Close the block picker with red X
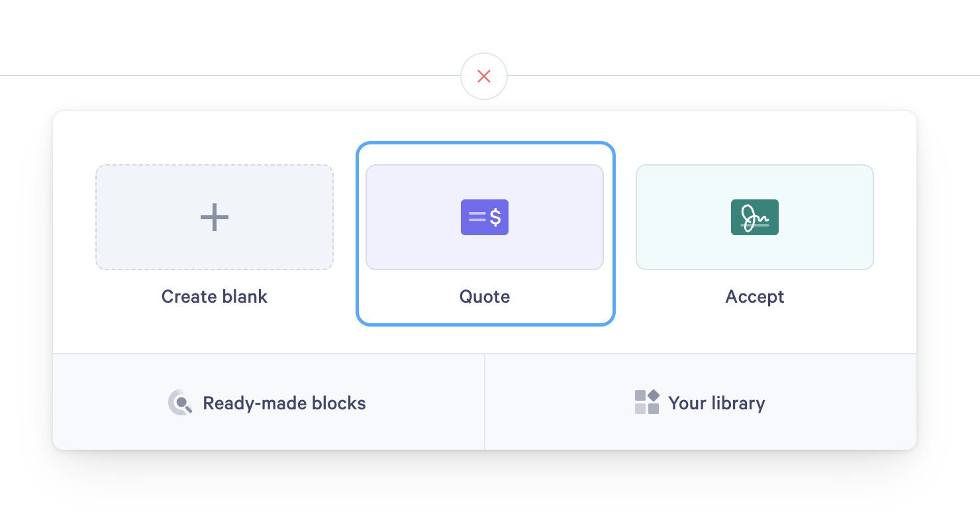The width and height of the screenshot is (980, 518). click(x=484, y=76)
